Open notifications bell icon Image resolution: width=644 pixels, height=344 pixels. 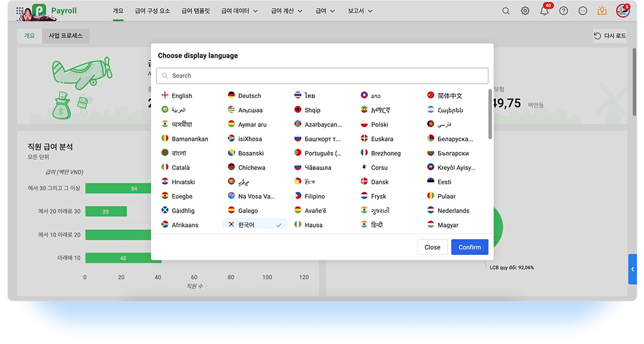click(x=544, y=11)
